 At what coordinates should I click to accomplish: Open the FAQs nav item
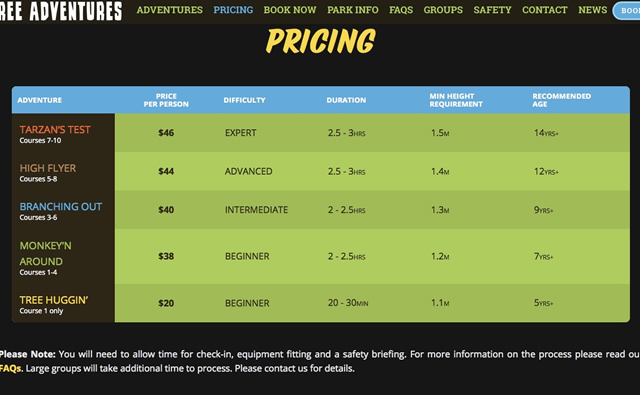pos(401,10)
